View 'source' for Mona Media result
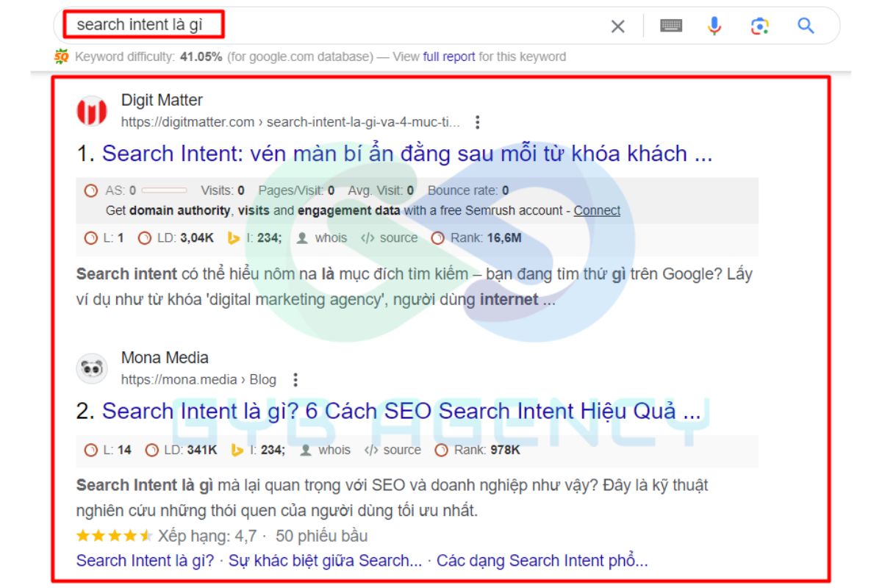Image resolution: width=882 pixels, height=588 pixels. coord(392,450)
